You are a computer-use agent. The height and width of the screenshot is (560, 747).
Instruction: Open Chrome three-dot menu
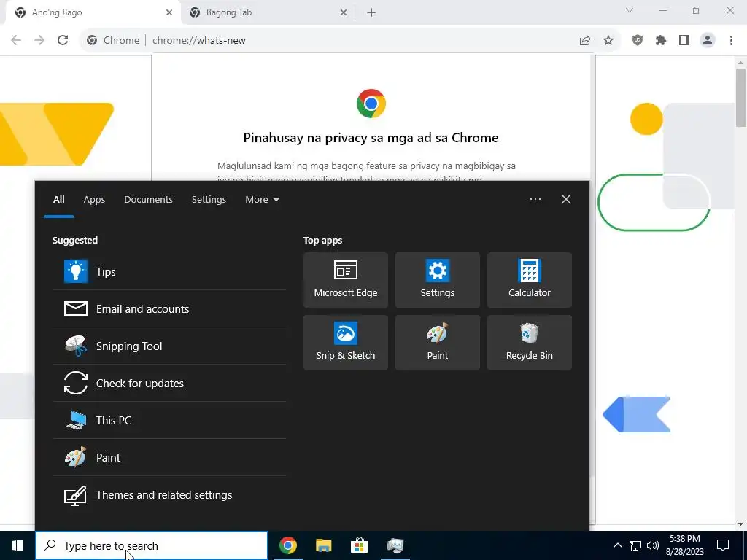point(731,41)
